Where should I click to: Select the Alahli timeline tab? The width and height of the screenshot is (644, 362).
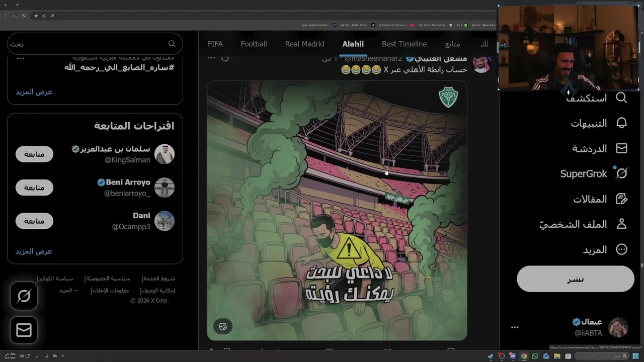point(353,44)
